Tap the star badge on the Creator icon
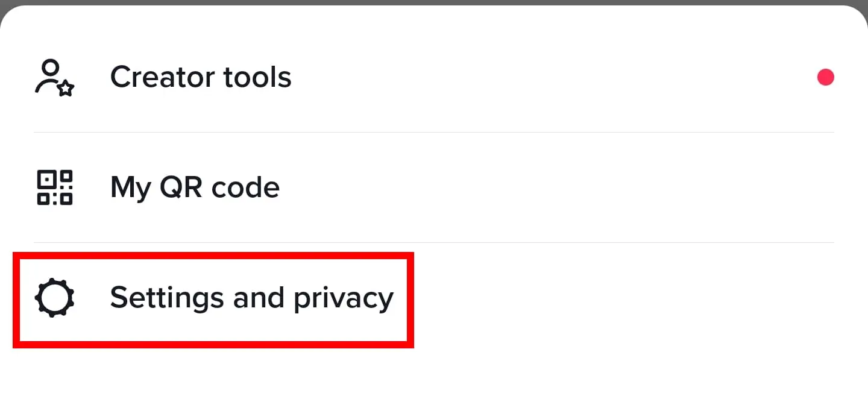This screenshot has width=868, height=399. (66, 89)
